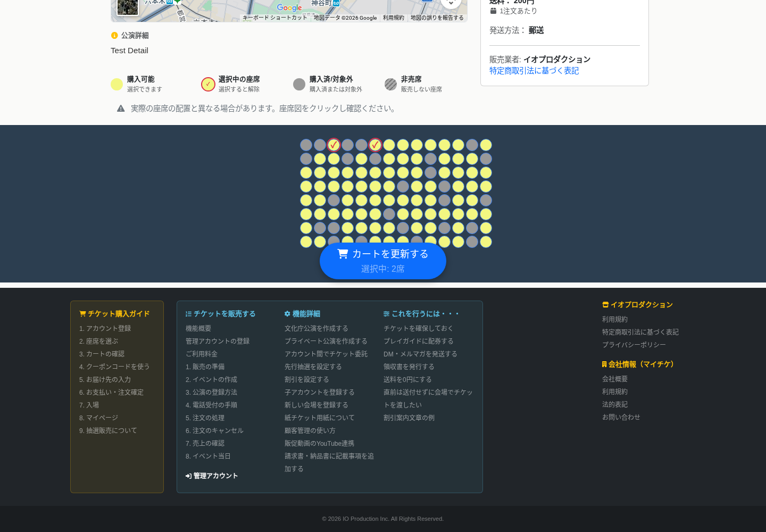Viewport: 766px width, 532px height.
Task: Open guide step 5. お届け先の入力
Action: pyautogui.click(x=105, y=380)
